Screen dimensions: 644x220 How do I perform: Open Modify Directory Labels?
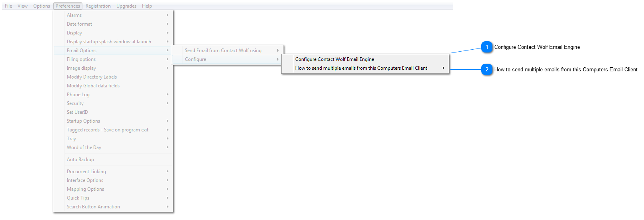click(x=113, y=77)
